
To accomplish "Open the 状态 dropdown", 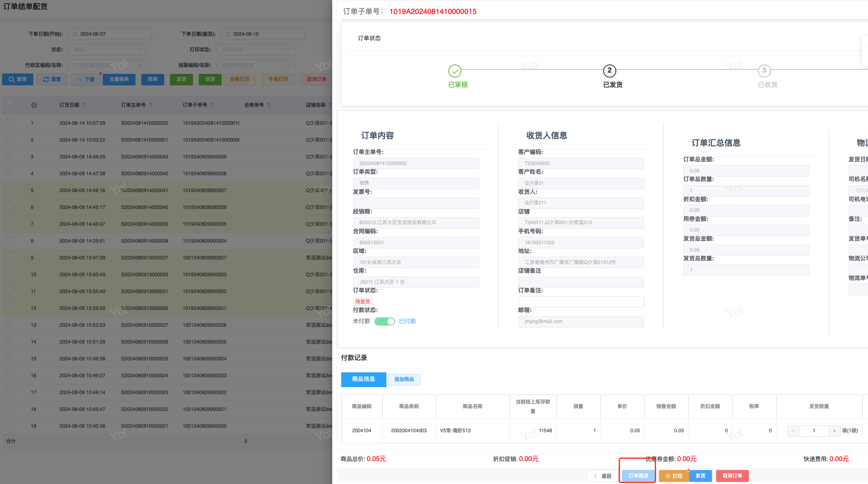I will pos(107,49).
